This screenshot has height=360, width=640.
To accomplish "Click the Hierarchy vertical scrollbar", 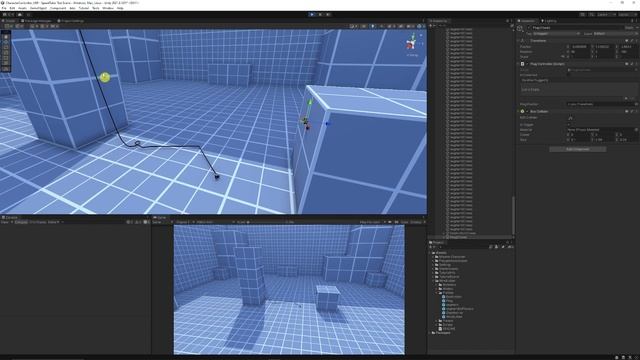I will pos(513,215).
